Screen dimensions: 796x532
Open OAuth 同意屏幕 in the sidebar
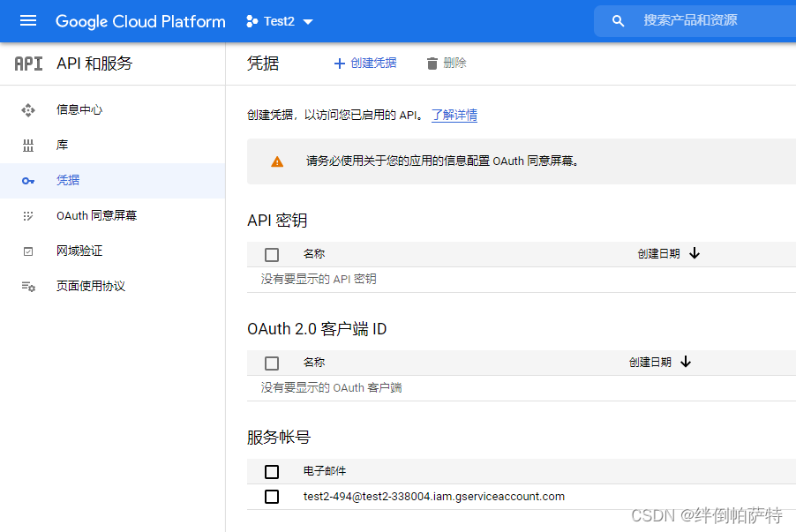pos(112,216)
